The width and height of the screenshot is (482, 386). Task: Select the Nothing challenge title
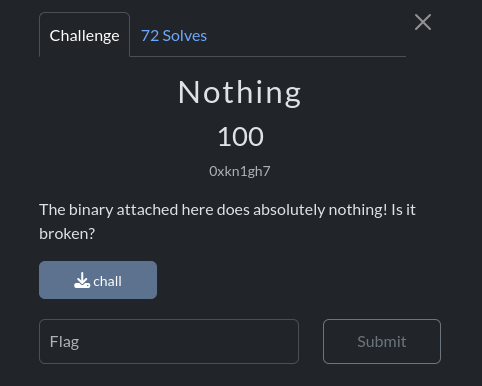(240, 93)
